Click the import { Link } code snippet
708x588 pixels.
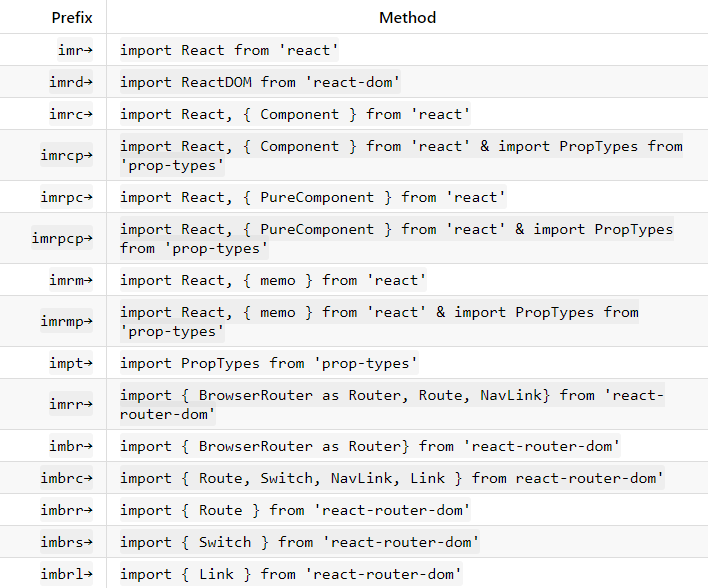tap(291, 574)
